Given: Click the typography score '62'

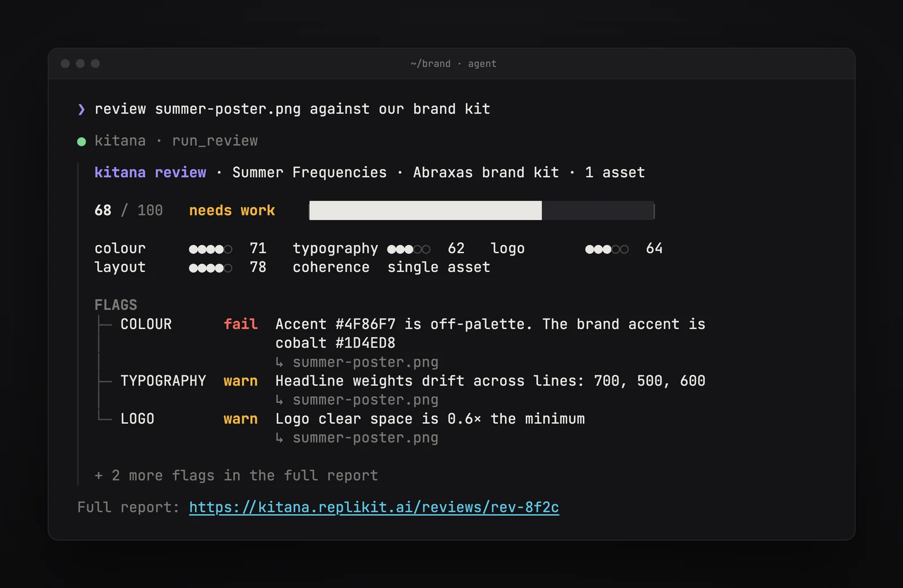Looking at the screenshot, I should 456,248.
